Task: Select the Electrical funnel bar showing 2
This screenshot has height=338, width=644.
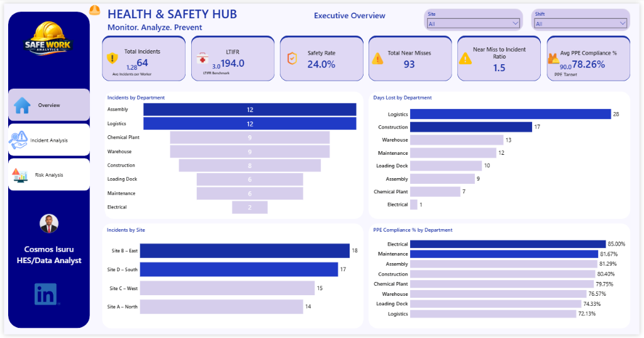Action: [250, 207]
